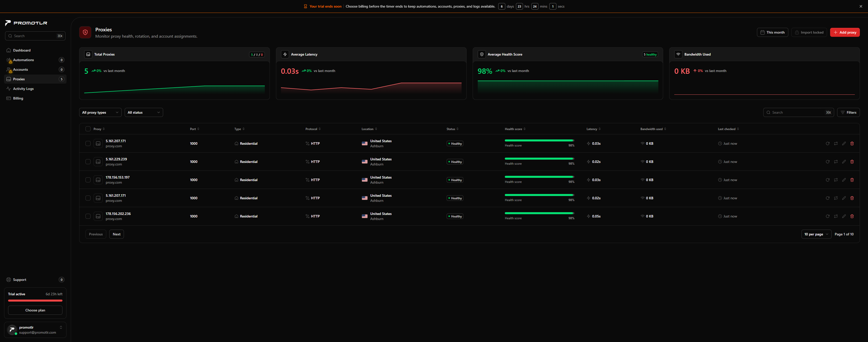Image resolution: width=868 pixels, height=342 pixels.
Task: Sort by the Proxy column
Action: pos(99,129)
